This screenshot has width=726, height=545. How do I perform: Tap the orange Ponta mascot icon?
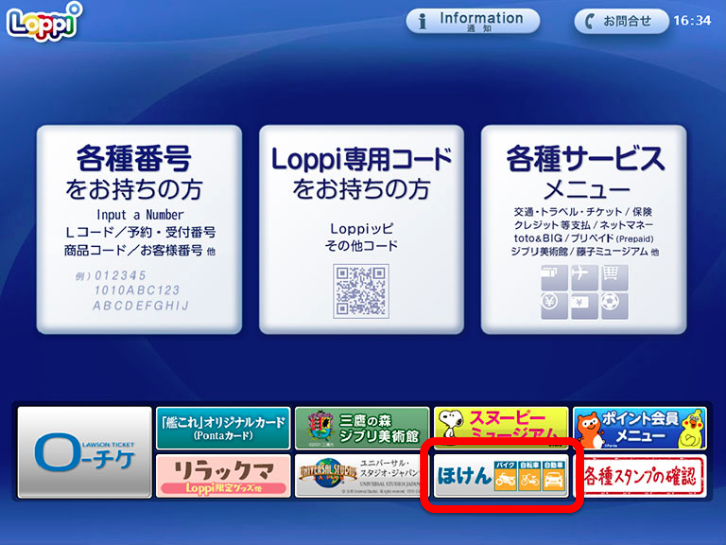click(x=589, y=430)
